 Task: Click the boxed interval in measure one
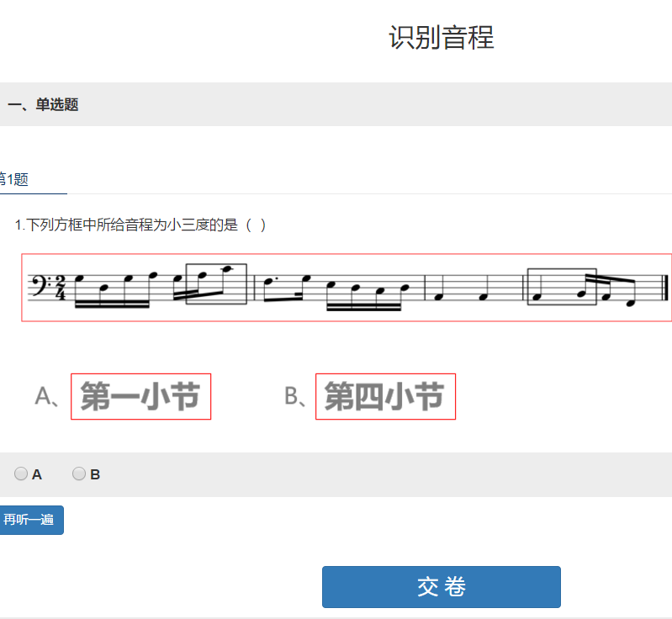point(216,283)
